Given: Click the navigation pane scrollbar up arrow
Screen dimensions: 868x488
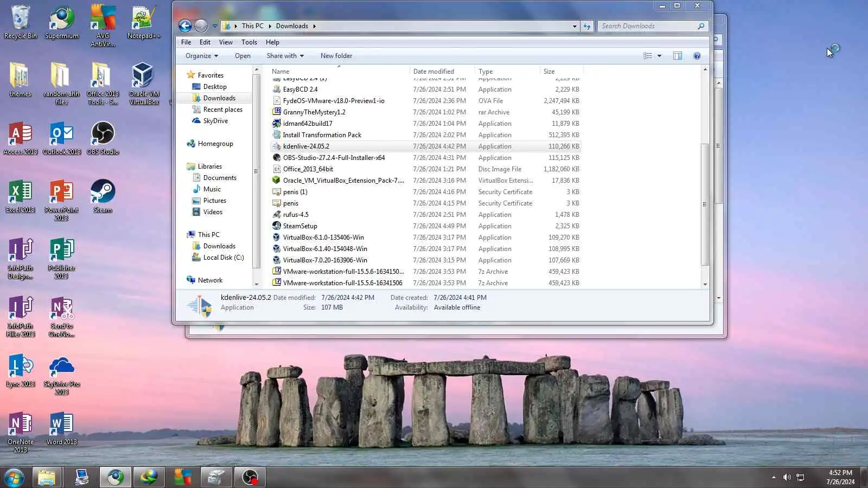Looking at the screenshot, I should (x=257, y=70).
